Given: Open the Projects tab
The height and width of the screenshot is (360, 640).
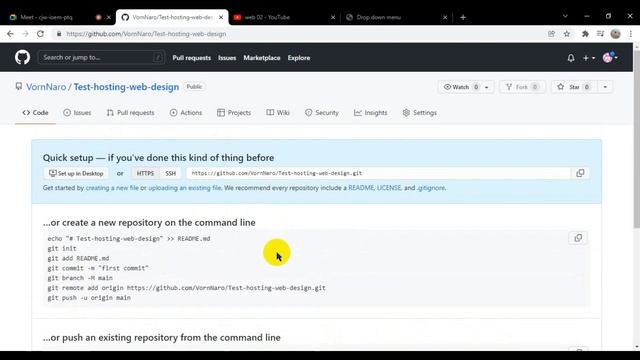Looking at the screenshot, I should (x=234, y=113).
